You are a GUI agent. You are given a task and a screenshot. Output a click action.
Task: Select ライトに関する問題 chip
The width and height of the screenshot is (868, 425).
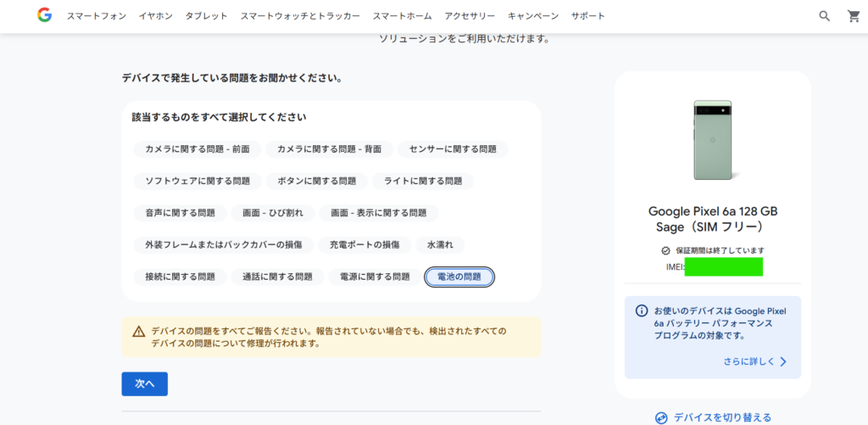[423, 181]
